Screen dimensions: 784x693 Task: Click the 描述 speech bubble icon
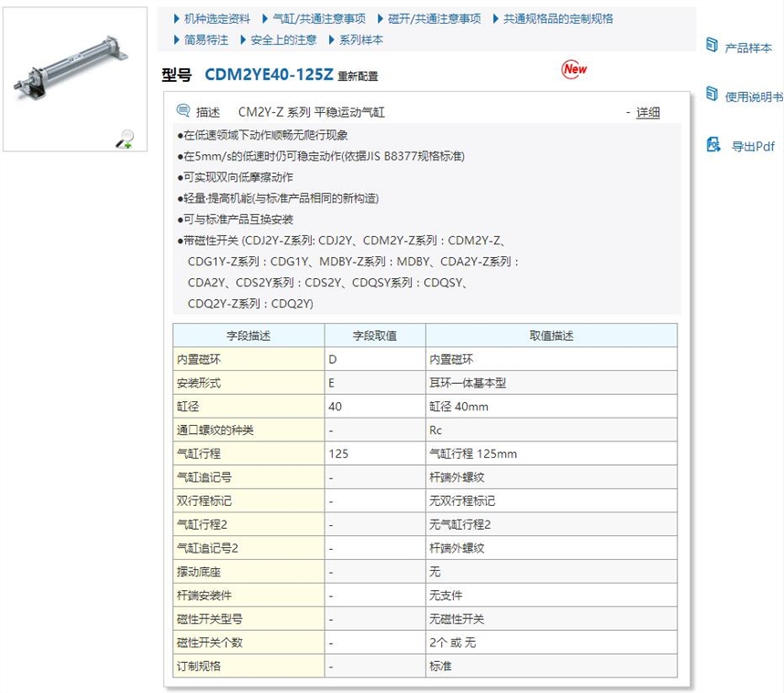tap(183, 110)
